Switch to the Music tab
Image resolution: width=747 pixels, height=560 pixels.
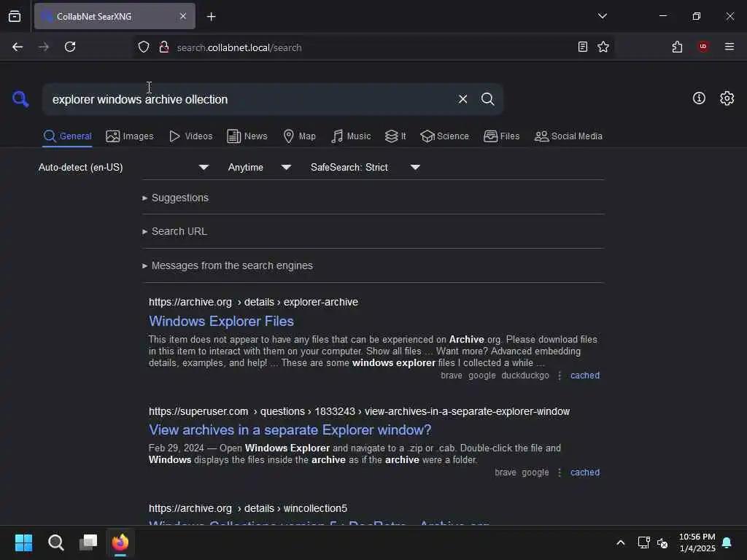pyautogui.click(x=351, y=136)
